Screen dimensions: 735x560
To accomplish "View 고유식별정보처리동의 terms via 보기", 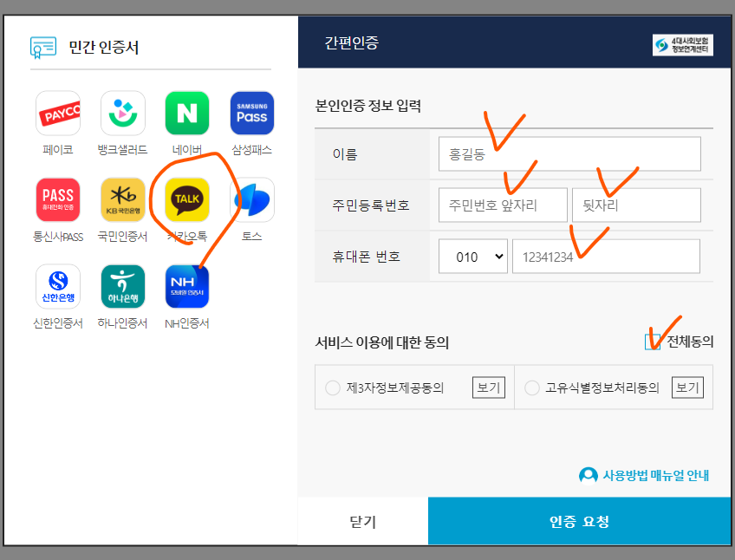I will (x=687, y=387).
